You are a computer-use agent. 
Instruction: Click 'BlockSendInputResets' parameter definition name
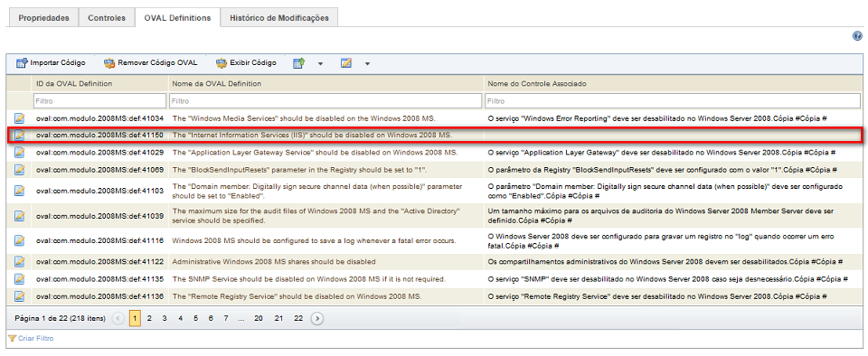[299, 169]
